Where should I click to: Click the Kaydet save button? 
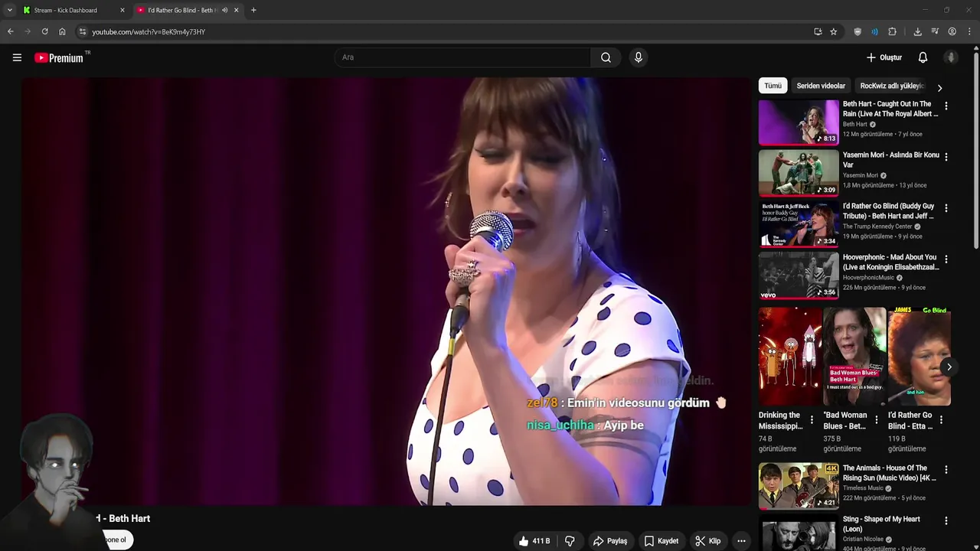pyautogui.click(x=661, y=541)
